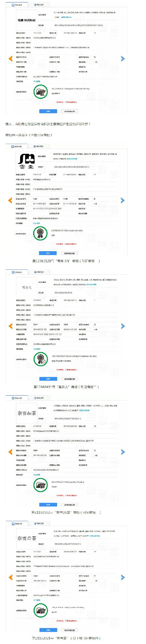The image size is (146, 644).
Task: Open the 商标流程 tab above the 奈雪de茶 record
Action: pyautogui.click(x=39, y=398)
